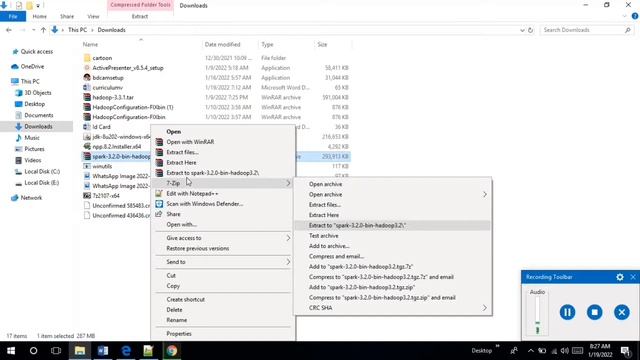Expand the Give access to submenu
This screenshot has height=360, width=640.
222,238
